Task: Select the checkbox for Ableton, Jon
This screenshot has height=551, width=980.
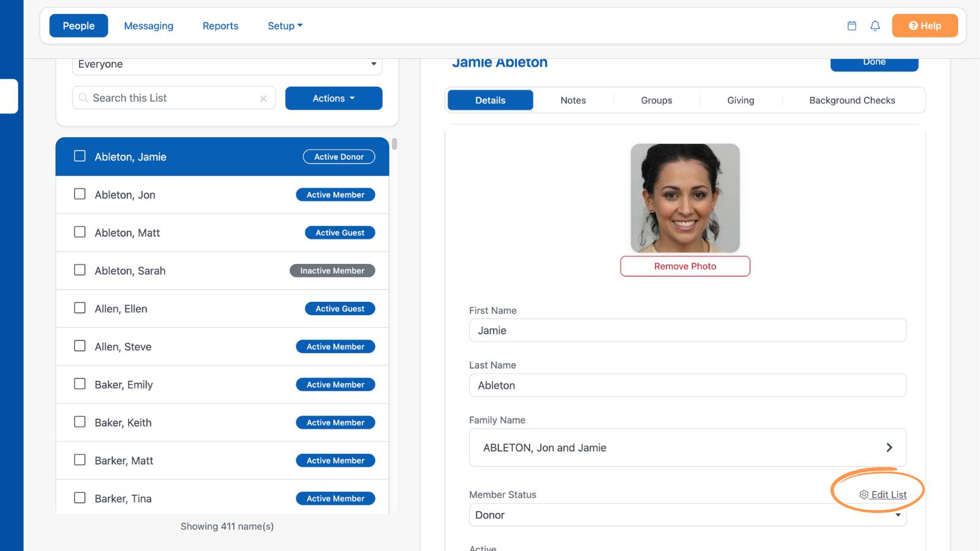Action: tap(80, 194)
